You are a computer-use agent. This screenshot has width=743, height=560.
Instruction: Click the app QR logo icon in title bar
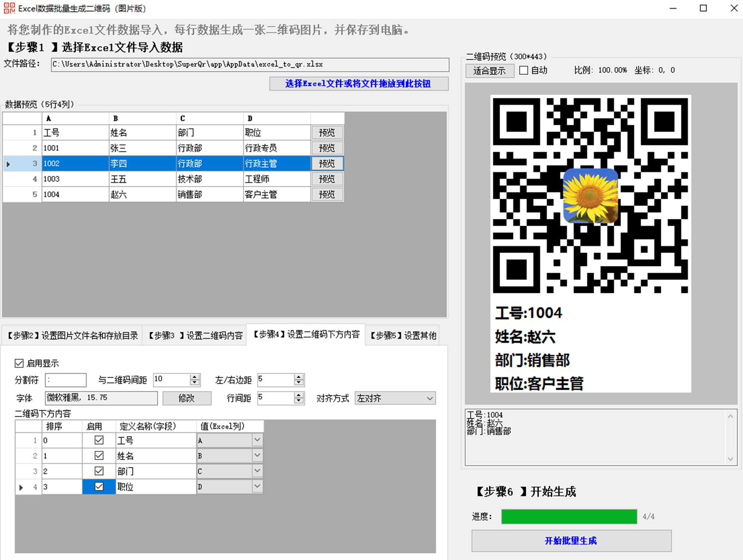[9, 8]
